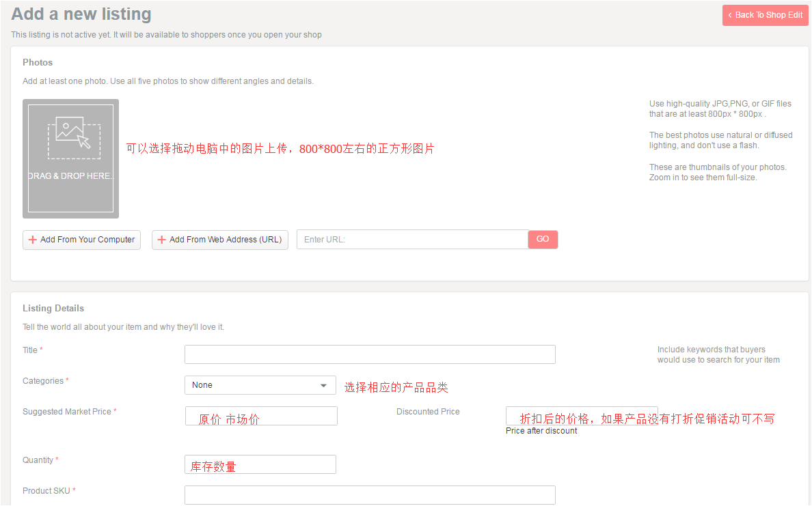Click the Price after discount hint text
Viewport: 812px width, 506px height.
tap(541, 431)
